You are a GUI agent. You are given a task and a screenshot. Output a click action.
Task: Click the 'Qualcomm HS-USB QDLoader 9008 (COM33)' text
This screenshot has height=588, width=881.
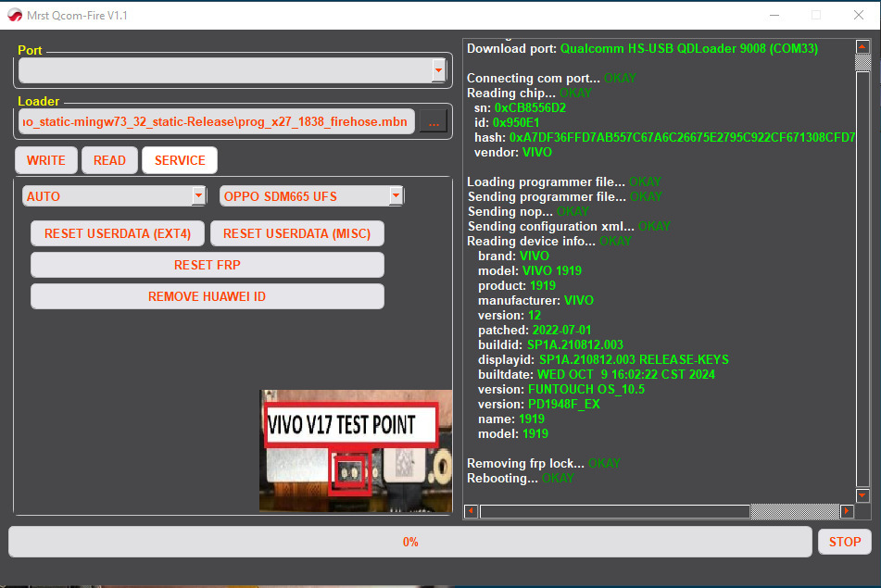[x=689, y=48]
